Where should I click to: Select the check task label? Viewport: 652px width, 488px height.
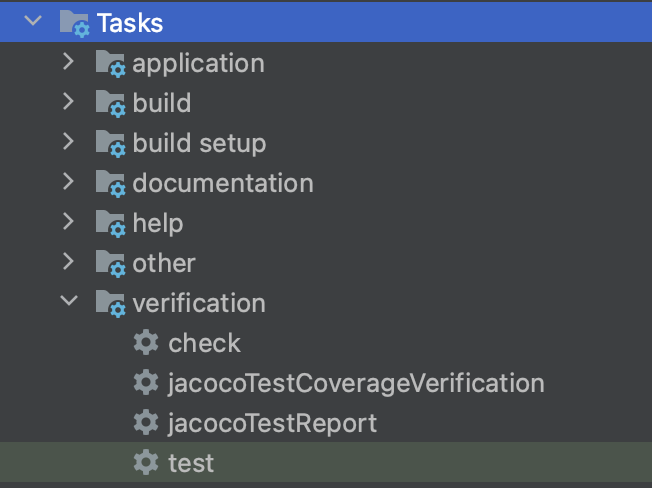click(x=204, y=343)
